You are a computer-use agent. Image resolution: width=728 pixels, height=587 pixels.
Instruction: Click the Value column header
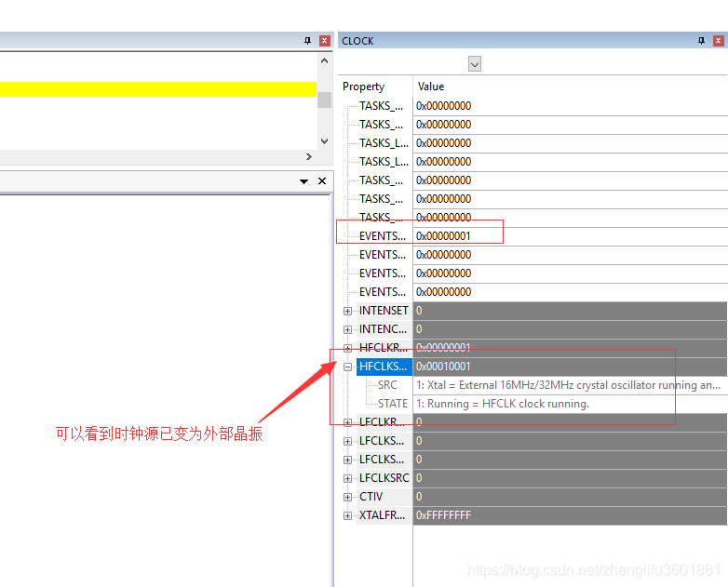(x=431, y=87)
